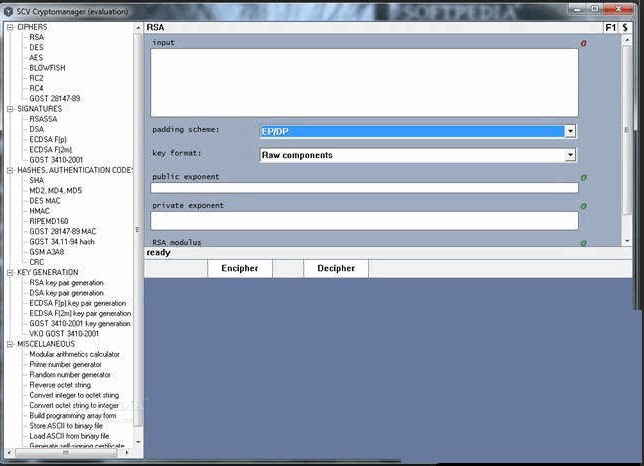The image size is (644, 466).
Task: Click the Decipher button
Action: (x=336, y=269)
